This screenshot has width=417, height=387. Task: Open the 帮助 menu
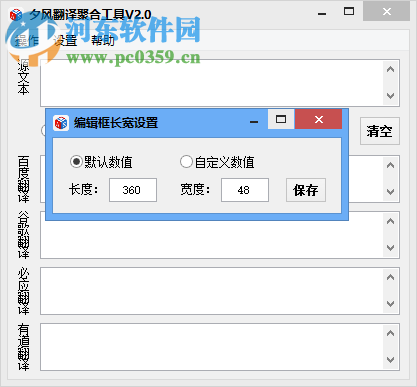[x=103, y=41]
